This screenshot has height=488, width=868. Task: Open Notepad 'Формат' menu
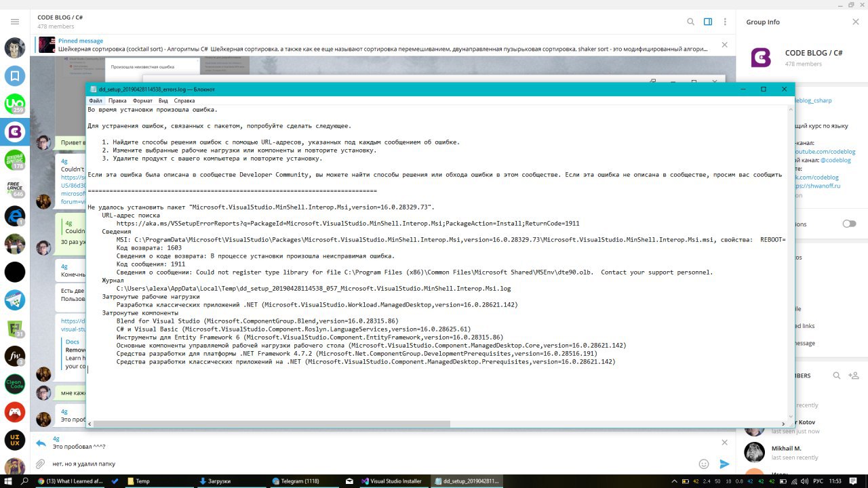[x=142, y=100]
